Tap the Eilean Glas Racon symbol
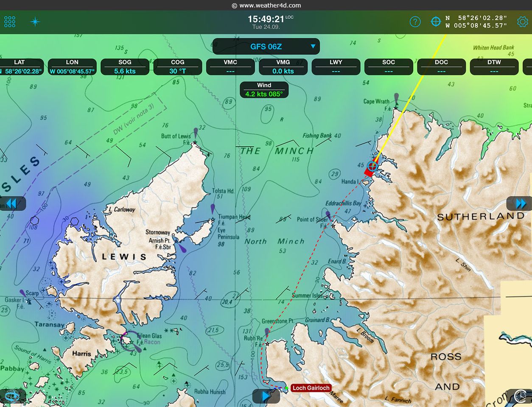Screen dimensions: 532x407 (x=130, y=341)
